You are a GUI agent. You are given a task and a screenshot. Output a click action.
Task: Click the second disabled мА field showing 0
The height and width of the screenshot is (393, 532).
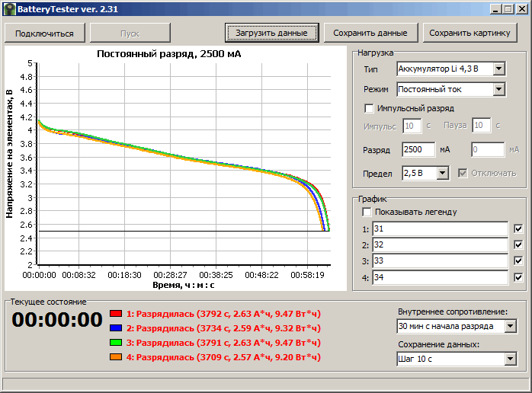tap(488, 149)
